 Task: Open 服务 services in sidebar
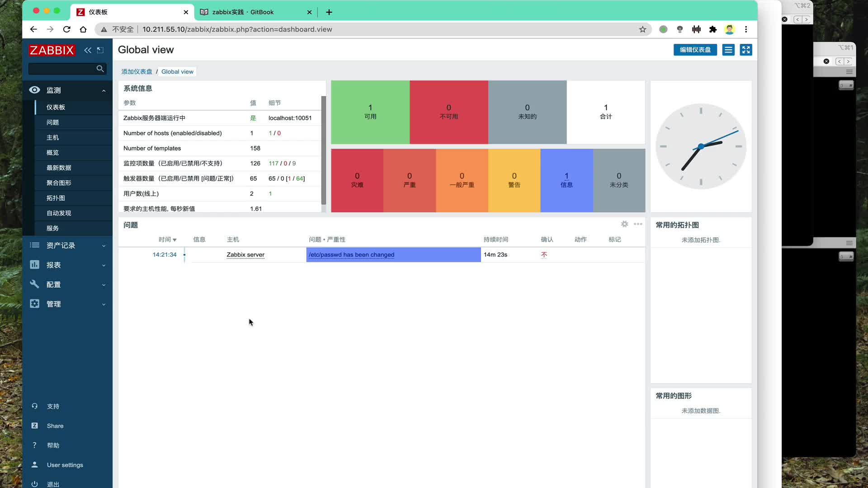pos(52,228)
